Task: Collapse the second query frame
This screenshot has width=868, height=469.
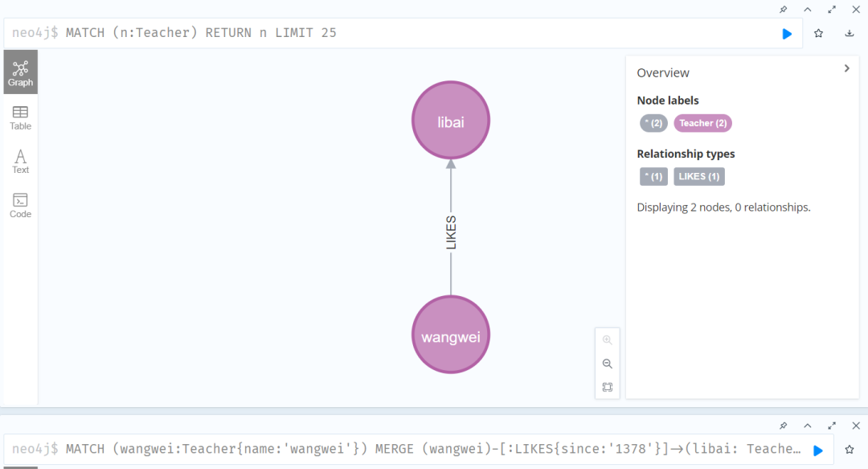Action: pyautogui.click(x=808, y=426)
